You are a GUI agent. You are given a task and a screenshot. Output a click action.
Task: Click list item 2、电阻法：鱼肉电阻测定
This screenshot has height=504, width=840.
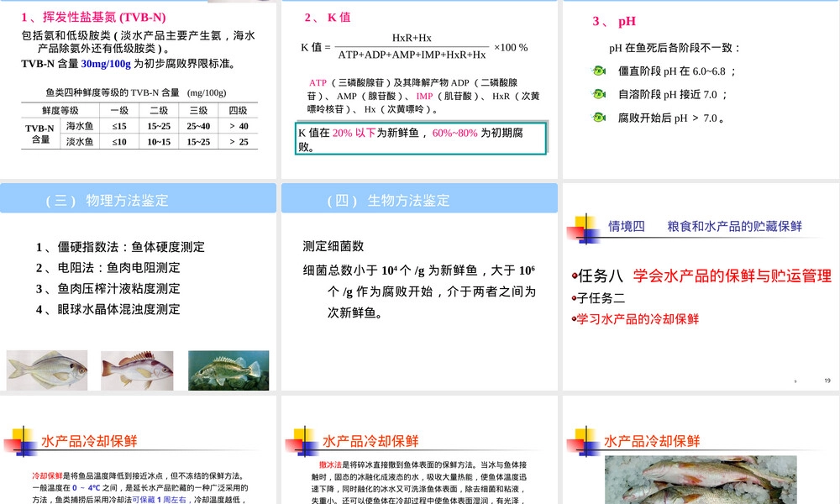coord(108,268)
